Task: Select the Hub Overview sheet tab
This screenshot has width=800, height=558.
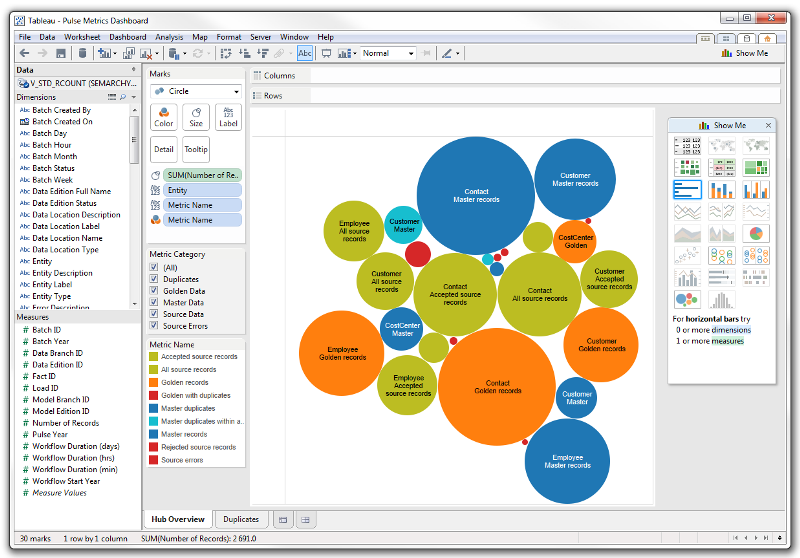Action: (178, 519)
